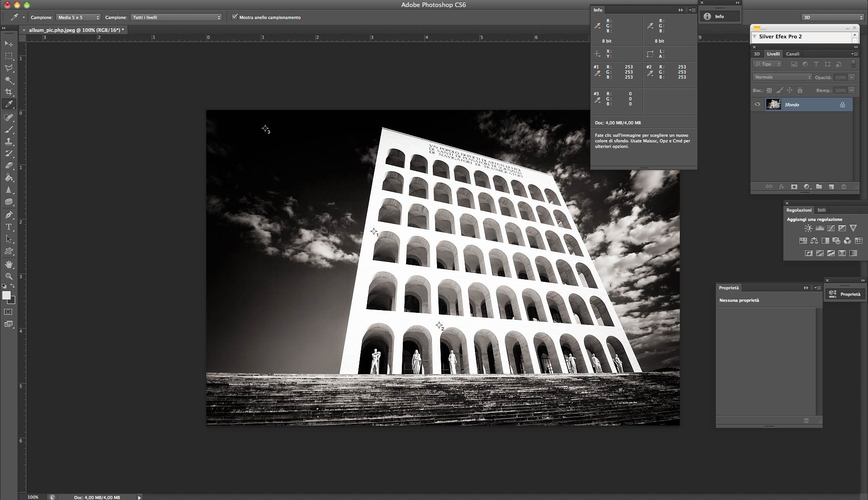This screenshot has width=868, height=500.
Task: Open the Livelli panel options menu
Action: click(x=855, y=54)
